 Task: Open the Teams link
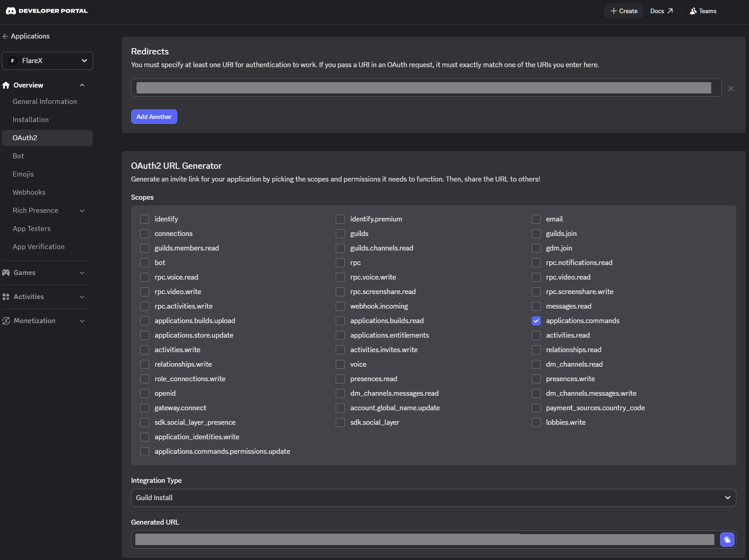[x=703, y=11]
